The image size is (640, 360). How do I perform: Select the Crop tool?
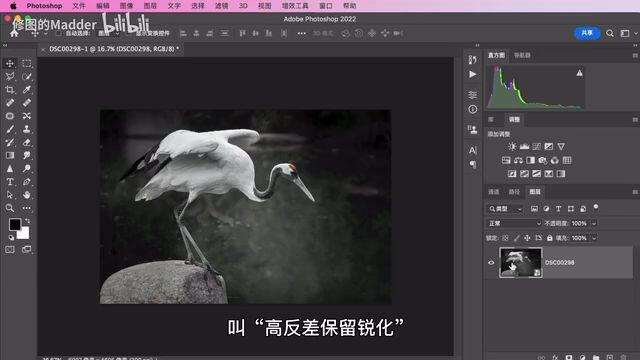[x=10, y=89]
